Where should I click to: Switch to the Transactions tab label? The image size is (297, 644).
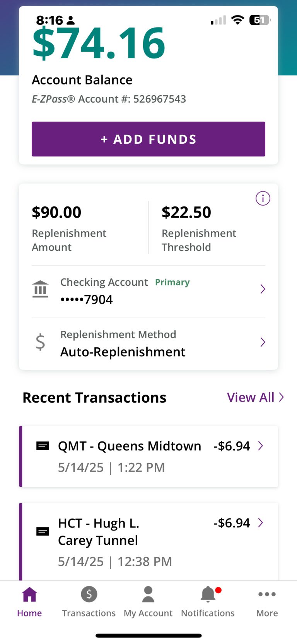click(x=89, y=613)
